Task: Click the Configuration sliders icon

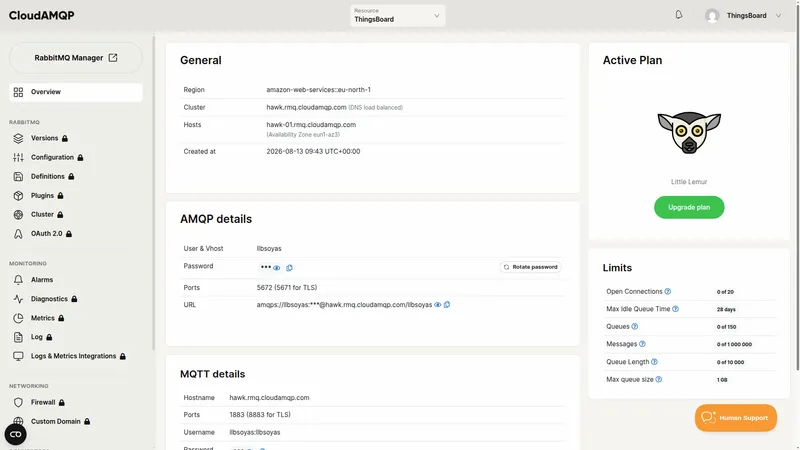Action: coord(18,157)
